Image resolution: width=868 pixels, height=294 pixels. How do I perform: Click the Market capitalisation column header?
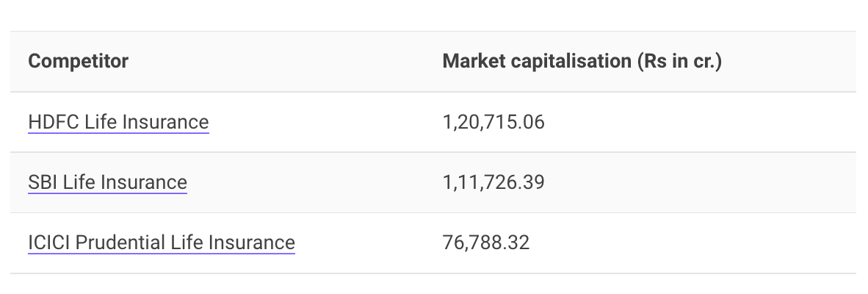point(582,62)
